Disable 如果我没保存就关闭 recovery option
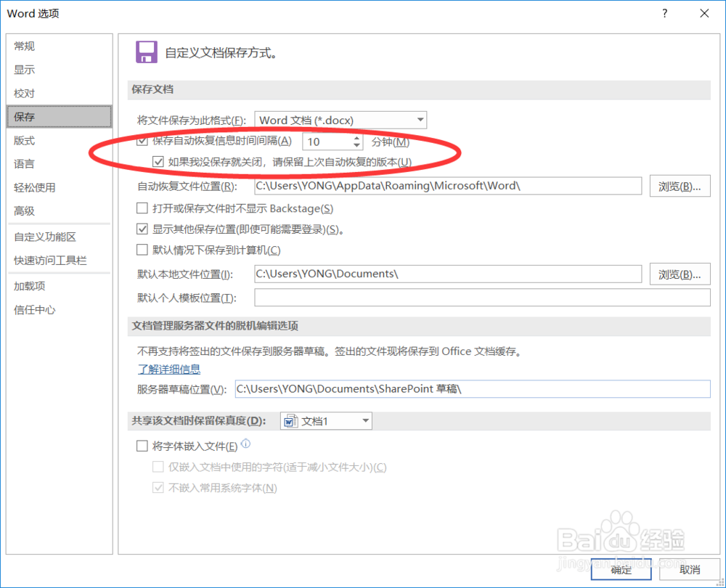726x588 pixels. coord(158,161)
